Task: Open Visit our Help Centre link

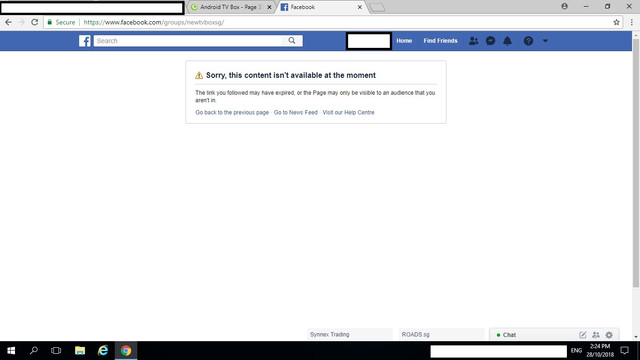Action: 348,113
